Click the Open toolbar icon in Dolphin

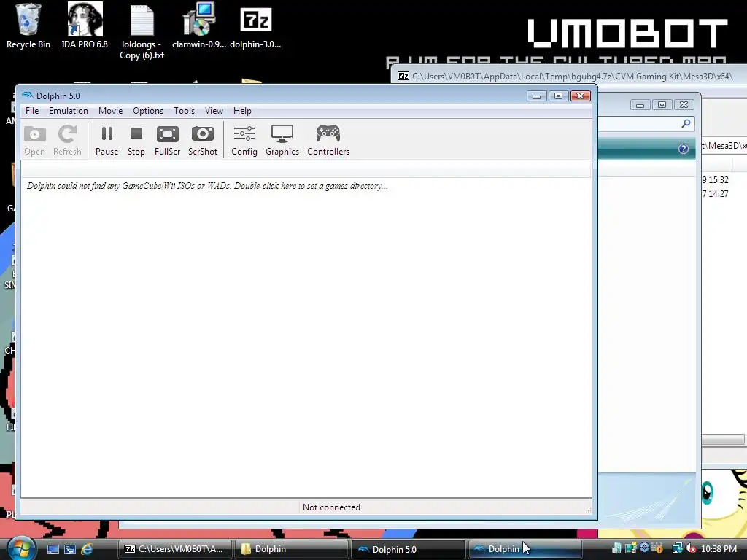34,141
